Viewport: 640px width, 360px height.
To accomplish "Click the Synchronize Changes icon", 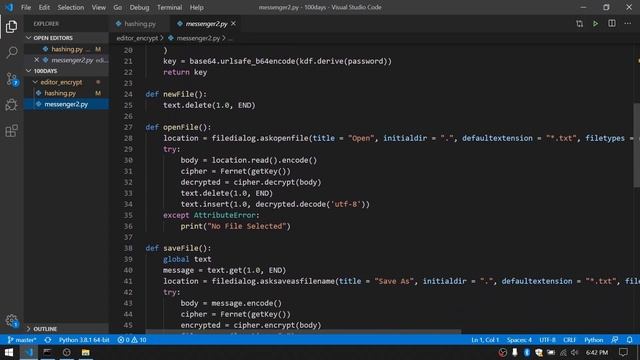I will coord(48,340).
